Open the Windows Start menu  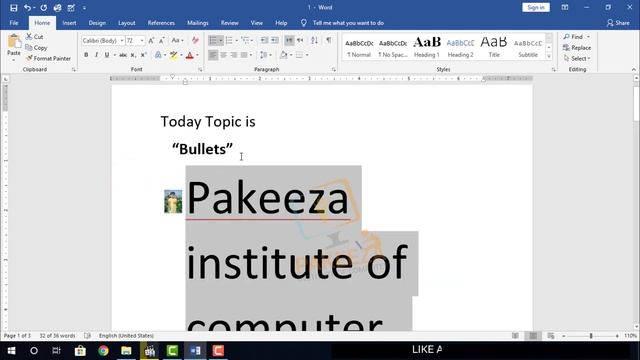pyautogui.click(x=11, y=351)
